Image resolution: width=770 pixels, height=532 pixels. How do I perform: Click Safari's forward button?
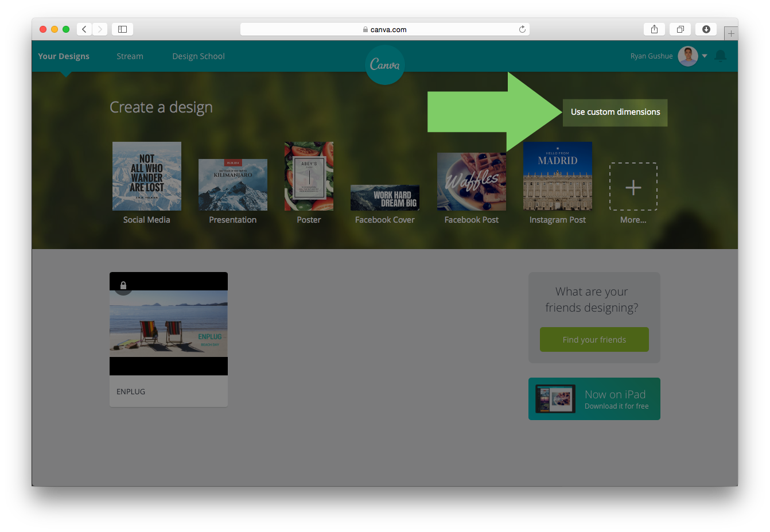(100, 29)
